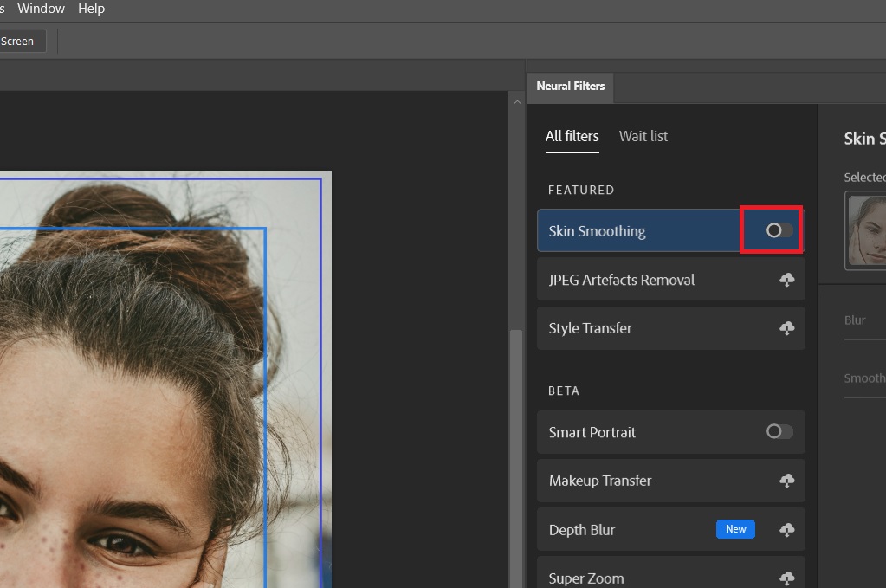
Task: Switch to the Wait list tab
Action: coord(643,136)
